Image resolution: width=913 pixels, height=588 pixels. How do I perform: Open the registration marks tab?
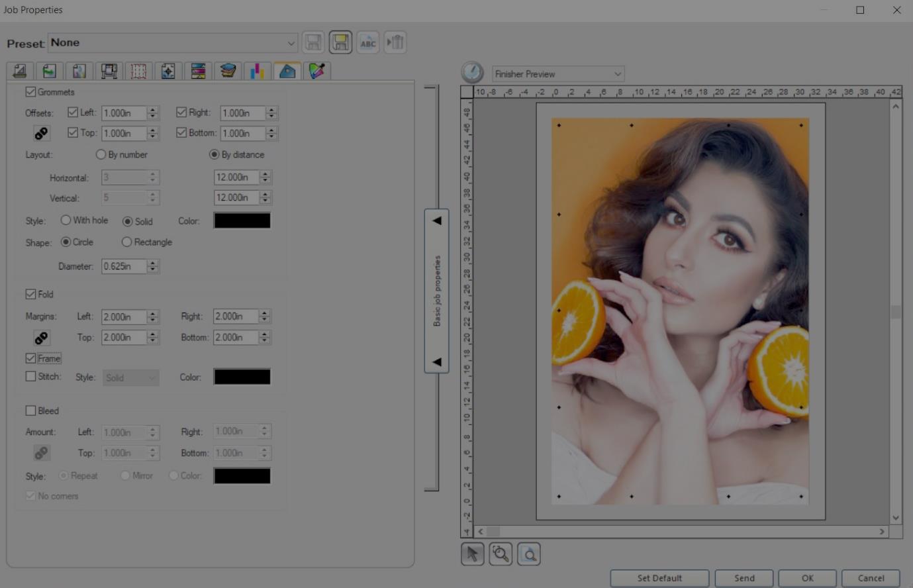(x=168, y=71)
